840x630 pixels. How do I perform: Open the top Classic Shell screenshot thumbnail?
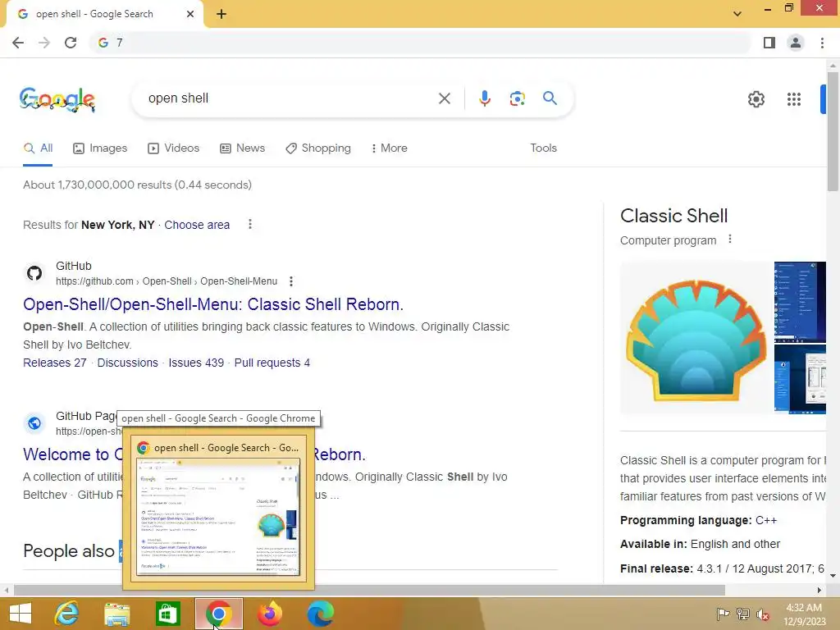800,302
